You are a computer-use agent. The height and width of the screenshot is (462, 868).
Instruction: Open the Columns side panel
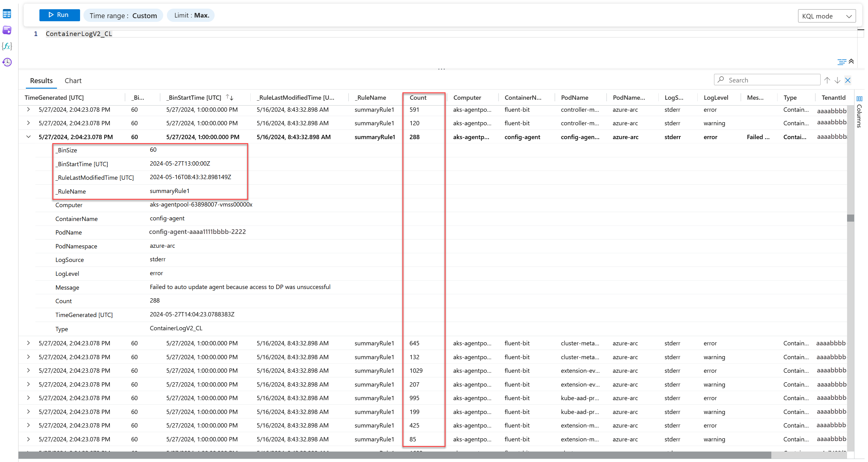coord(859,111)
